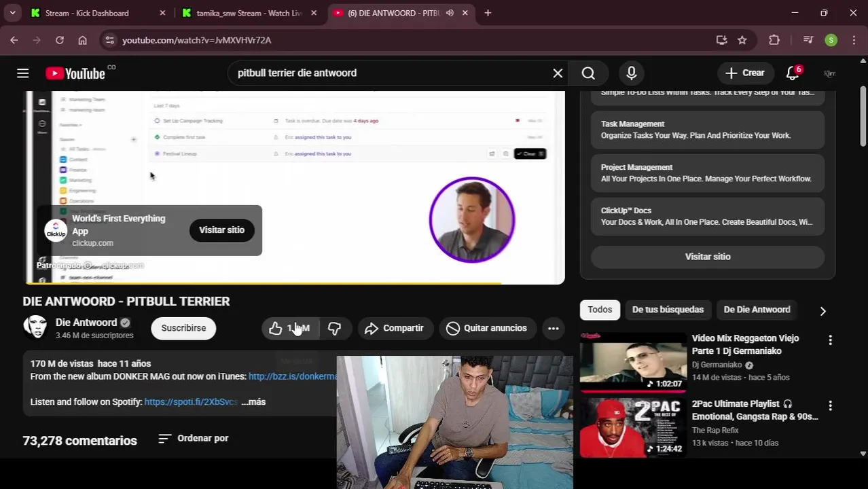
Task: Open The Rap Refix channel name
Action: tap(715, 431)
